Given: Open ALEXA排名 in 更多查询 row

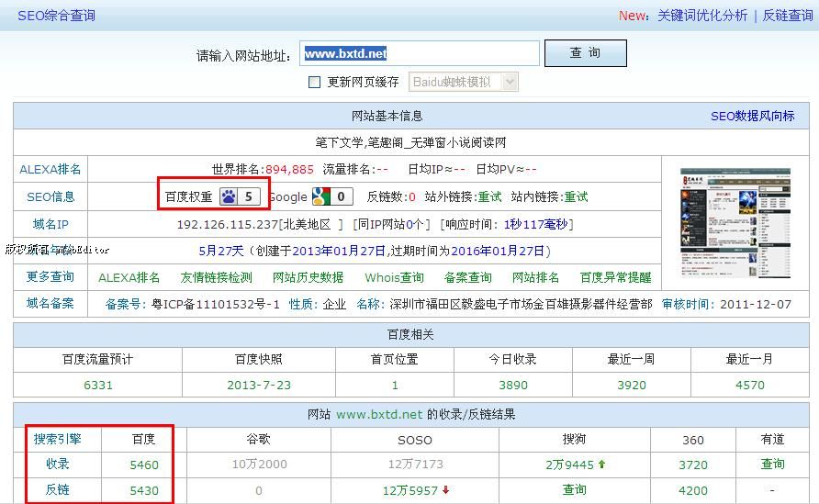Looking at the screenshot, I should (129, 277).
